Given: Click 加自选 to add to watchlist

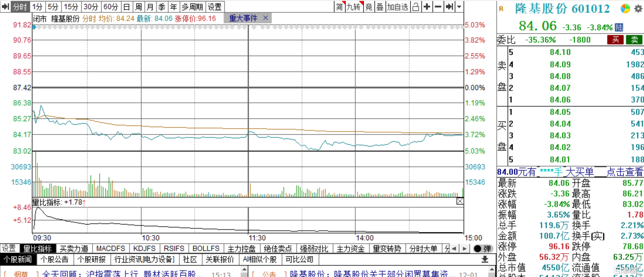Looking at the screenshot, I should pos(398,7).
